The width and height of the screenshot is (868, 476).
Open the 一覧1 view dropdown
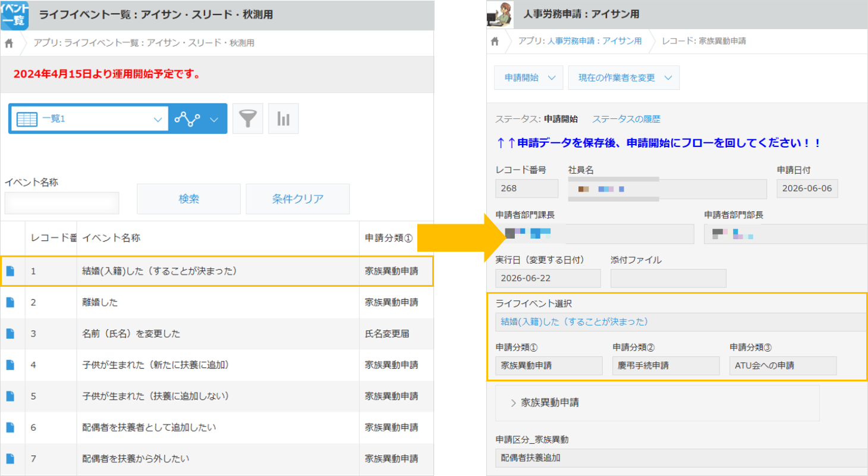tap(89, 119)
